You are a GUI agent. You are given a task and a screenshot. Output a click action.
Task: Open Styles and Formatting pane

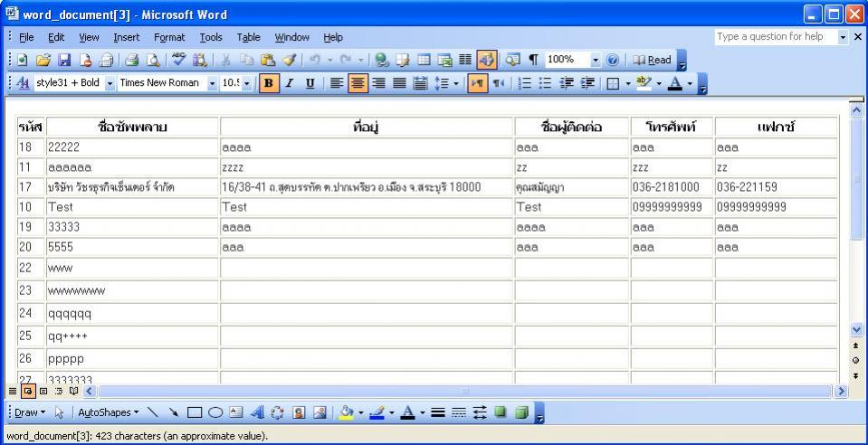coord(24,83)
